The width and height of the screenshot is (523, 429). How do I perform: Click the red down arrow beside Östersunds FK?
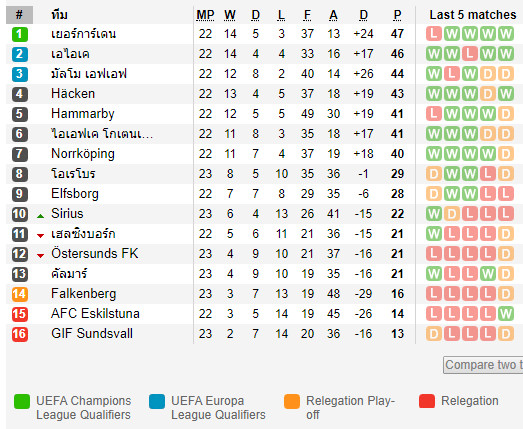(41, 256)
